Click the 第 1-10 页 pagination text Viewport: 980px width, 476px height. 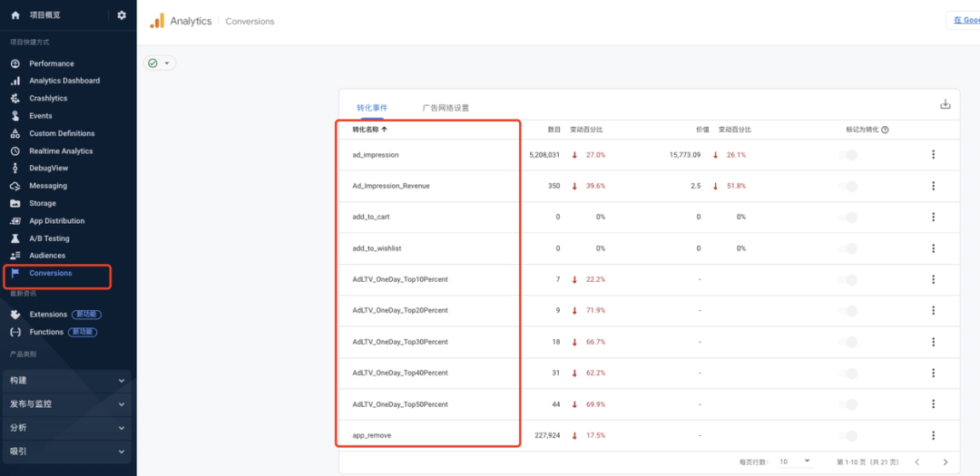[x=867, y=462]
